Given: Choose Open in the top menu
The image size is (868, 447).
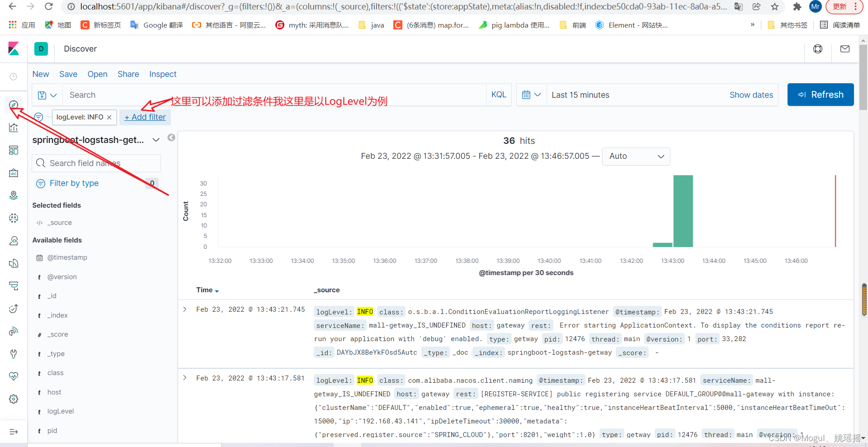Looking at the screenshot, I should pyautogui.click(x=98, y=74).
